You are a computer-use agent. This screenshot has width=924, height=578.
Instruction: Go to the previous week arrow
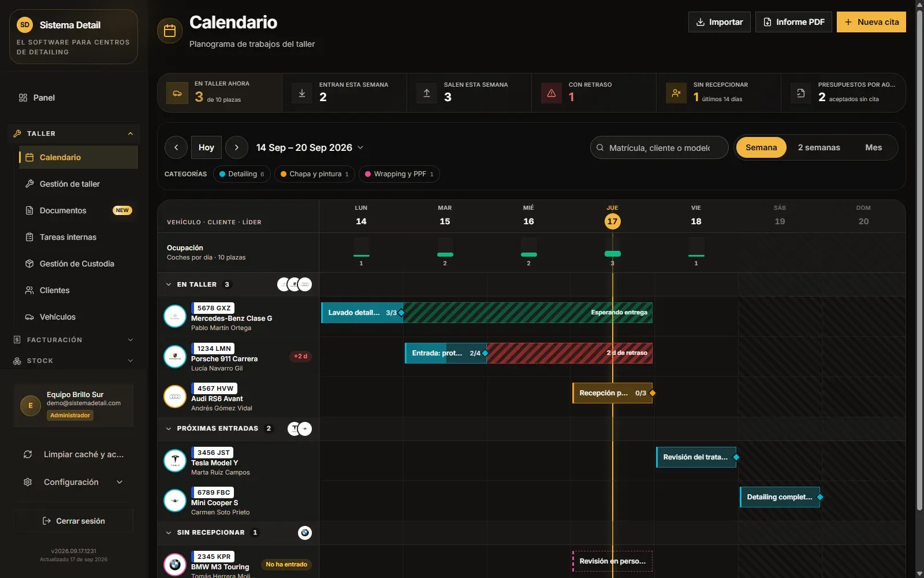[x=176, y=147]
